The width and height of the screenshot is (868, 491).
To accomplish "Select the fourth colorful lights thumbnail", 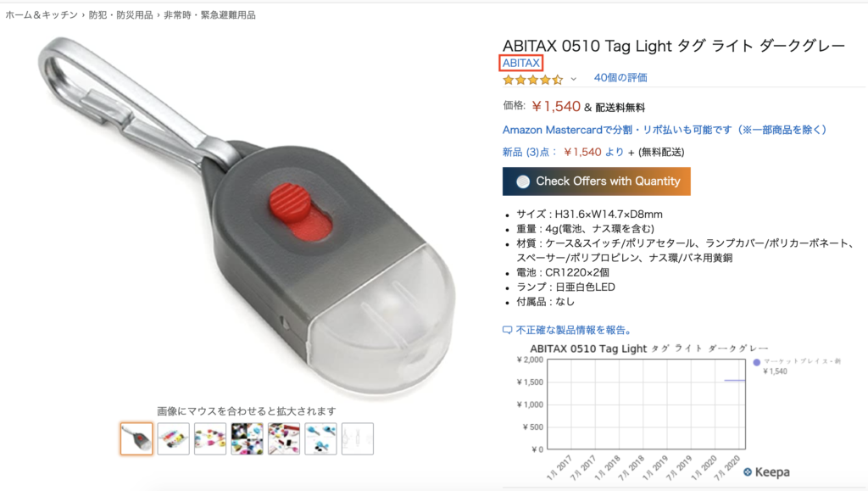I will 247,438.
